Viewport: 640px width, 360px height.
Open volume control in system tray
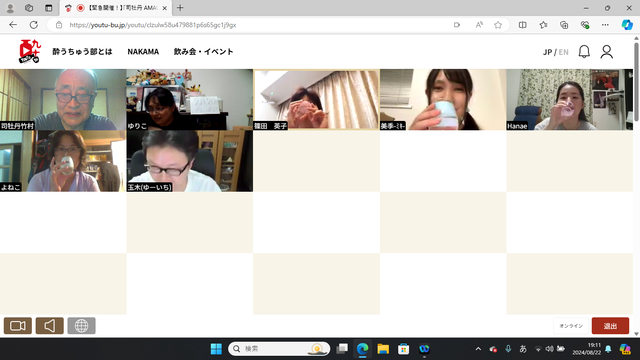click(x=549, y=349)
